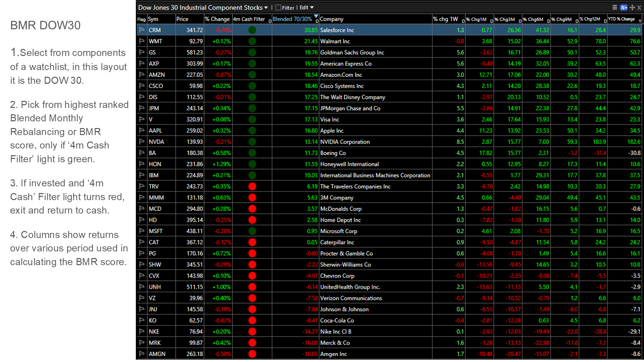Click the move crosshair icon near top right
Viewport: 644px width, 362px height.
click(x=632, y=7)
